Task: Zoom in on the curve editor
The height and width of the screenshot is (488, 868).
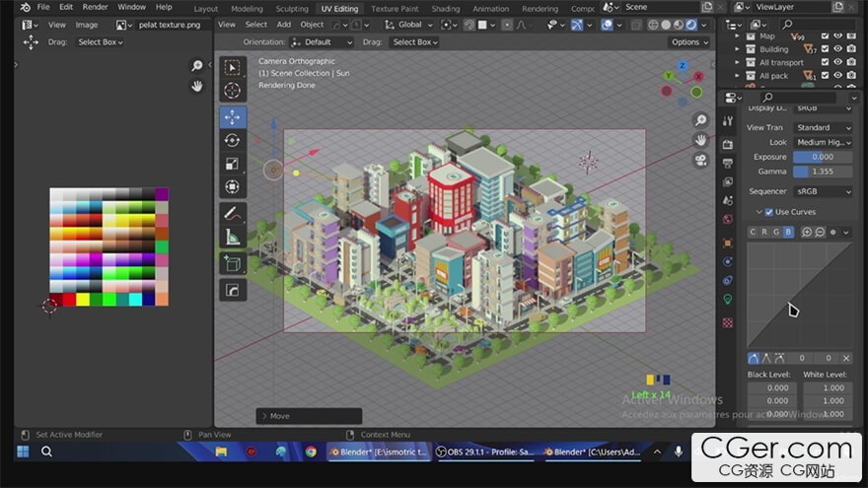Action: point(806,232)
